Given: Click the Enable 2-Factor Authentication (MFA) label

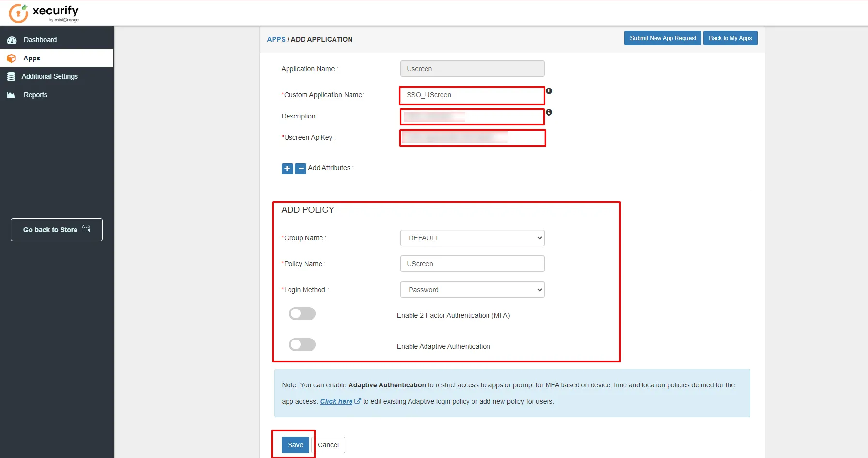Looking at the screenshot, I should [453, 315].
